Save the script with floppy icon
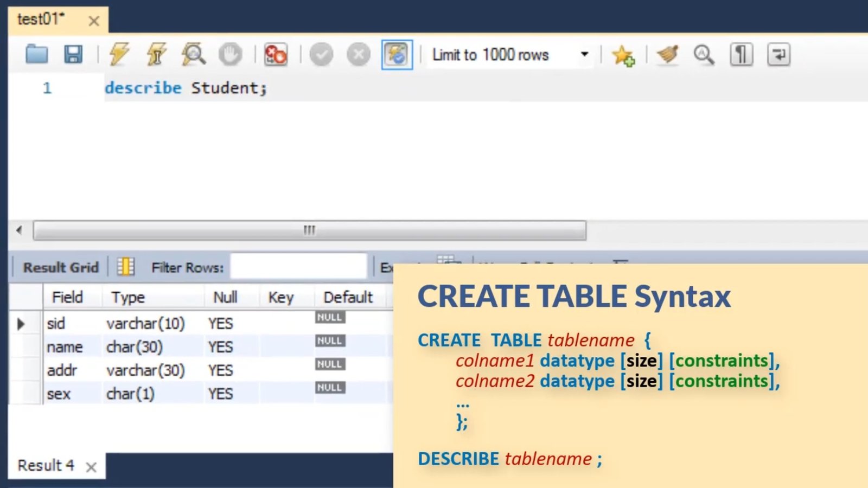The width and height of the screenshot is (868, 488). click(x=73, y=55)
